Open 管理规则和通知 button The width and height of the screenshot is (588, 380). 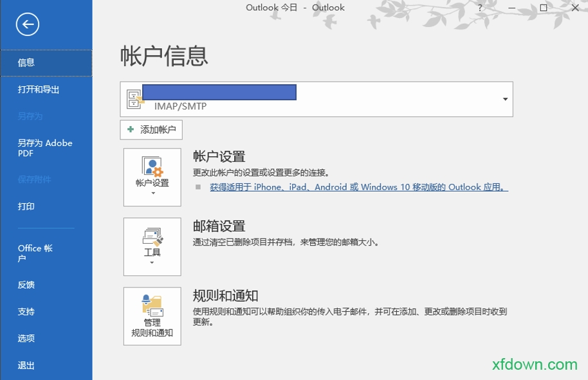coord(152,316)
